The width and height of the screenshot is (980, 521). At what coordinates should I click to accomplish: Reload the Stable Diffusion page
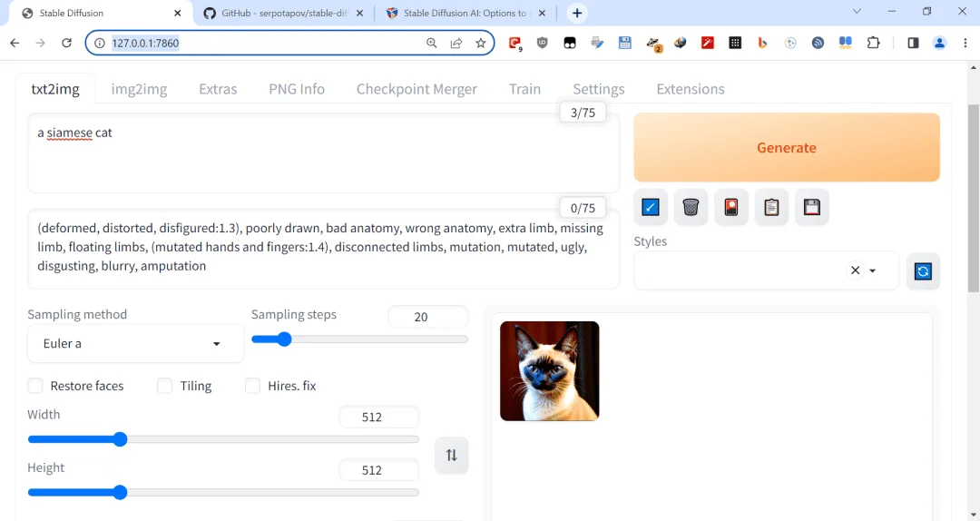point(66,44)
